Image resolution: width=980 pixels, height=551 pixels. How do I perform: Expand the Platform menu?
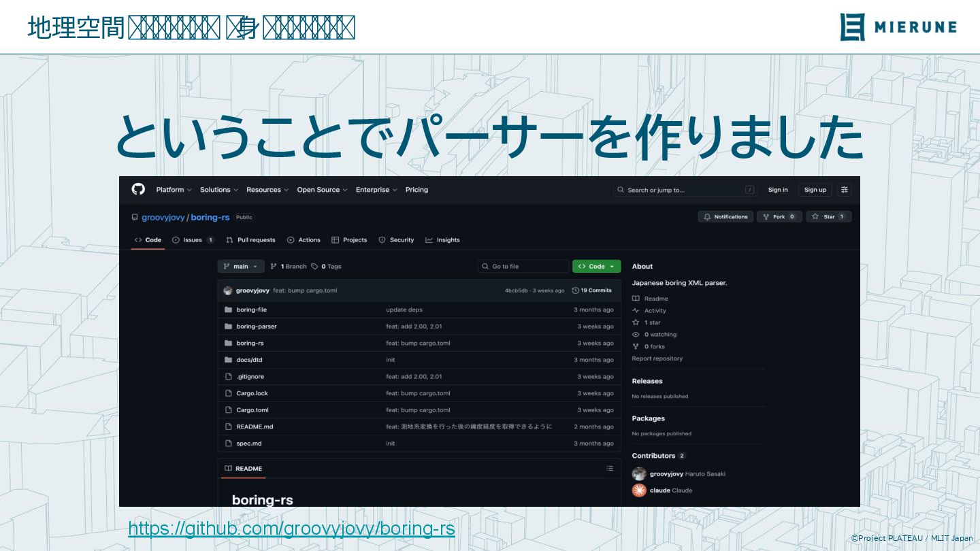click(174, 190)
